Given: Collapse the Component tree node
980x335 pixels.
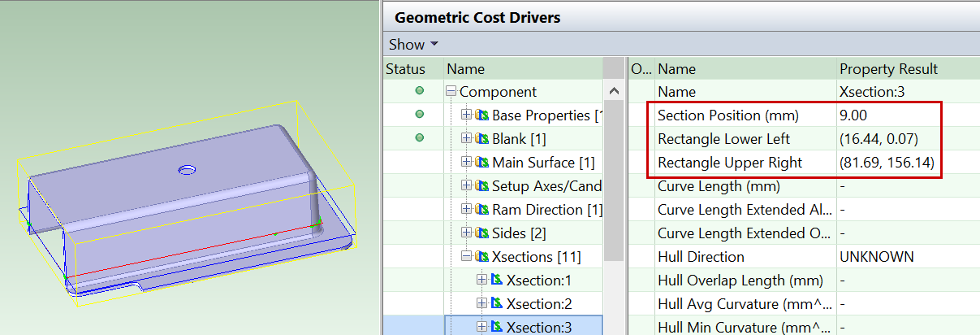Looking at the screenshot, I should 453,92.
